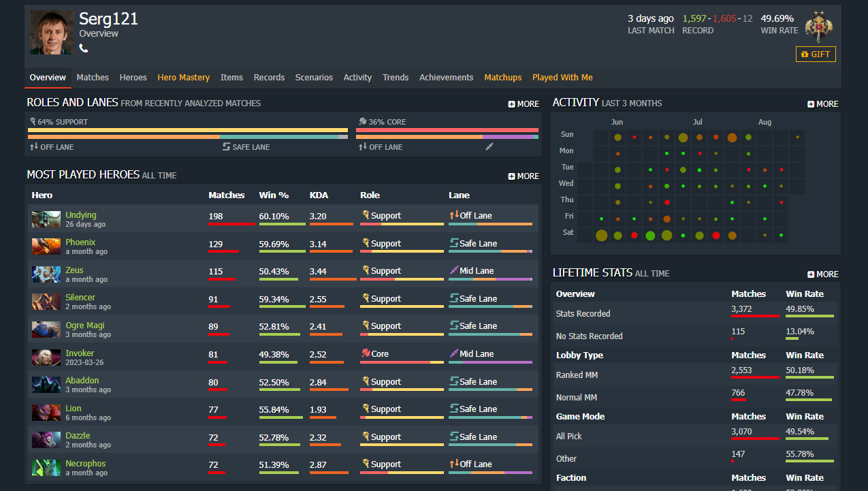Click the Zeus hero portrait icon

(46, 274)
